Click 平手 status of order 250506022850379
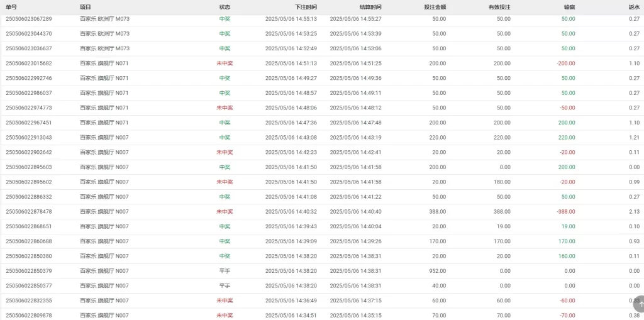Image resolution: width=644 pixels, height=320 pixels. coord(225,271)
